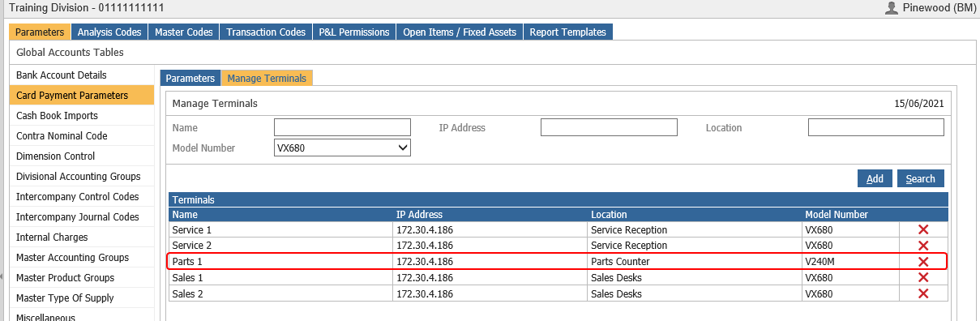
Task: Click the Location text field
Action: [876, 127]
